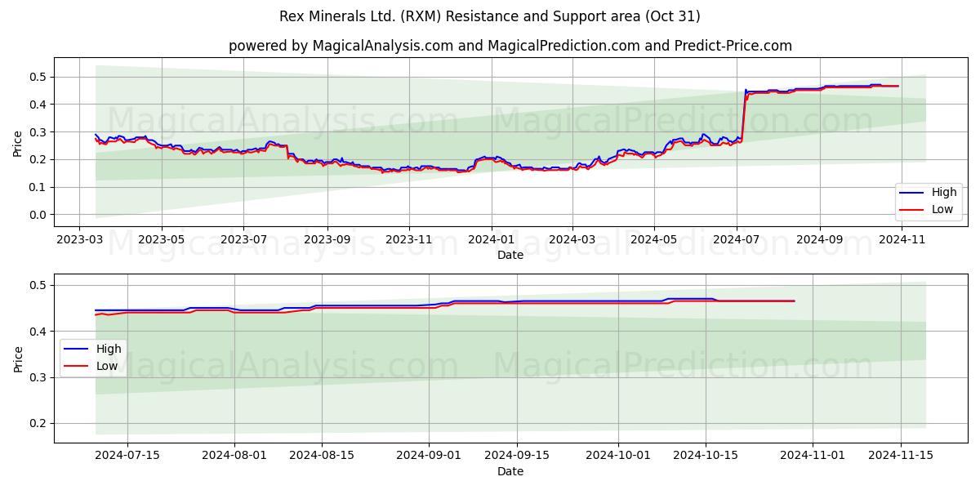Viewport: 980px width, 490px height.
Task: Click the '0.5' y-axis tick on lower chart
Action: point(39,285)
